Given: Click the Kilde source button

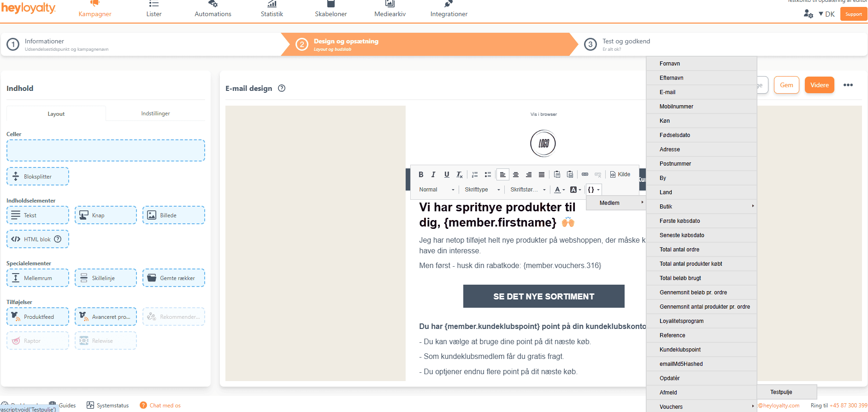Looking at the screenshot, I should coord(620,174).
